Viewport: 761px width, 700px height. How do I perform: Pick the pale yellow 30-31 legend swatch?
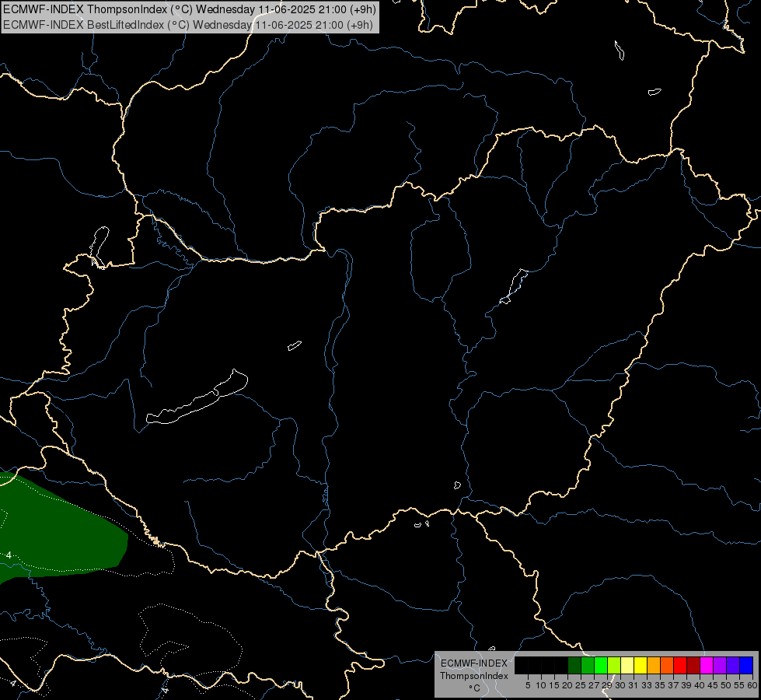coord(627,666)
